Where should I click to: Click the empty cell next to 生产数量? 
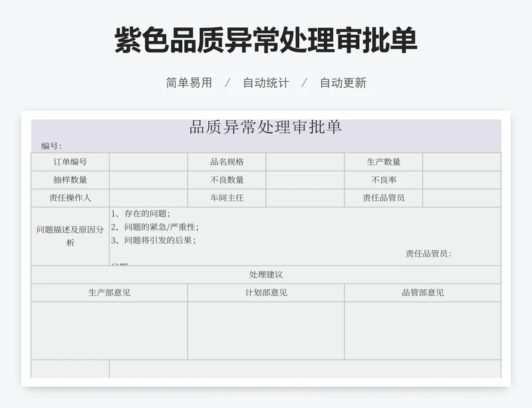(462, 162)
